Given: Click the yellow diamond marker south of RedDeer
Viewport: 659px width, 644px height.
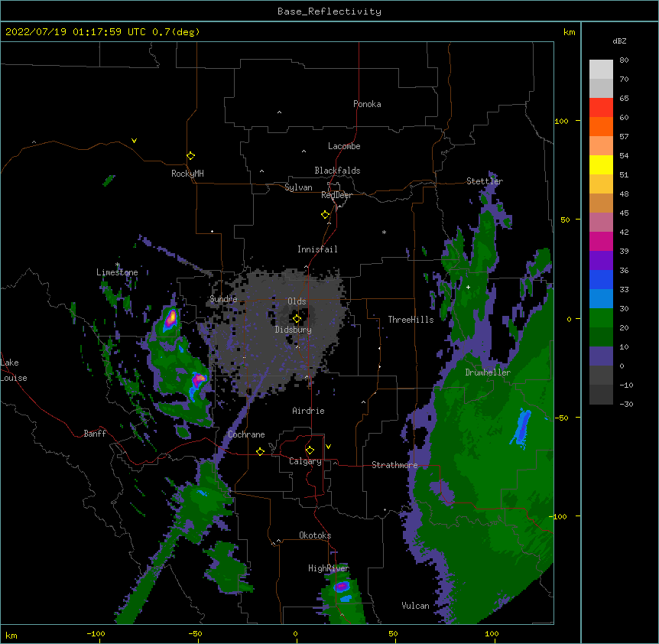Looking at the screenshot, I should click(x=325, y=215).
